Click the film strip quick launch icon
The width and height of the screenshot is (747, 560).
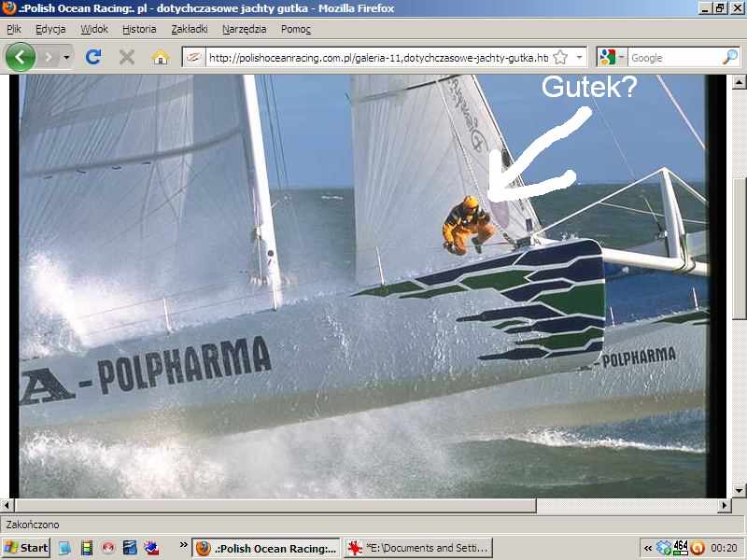tap(87, 548)
